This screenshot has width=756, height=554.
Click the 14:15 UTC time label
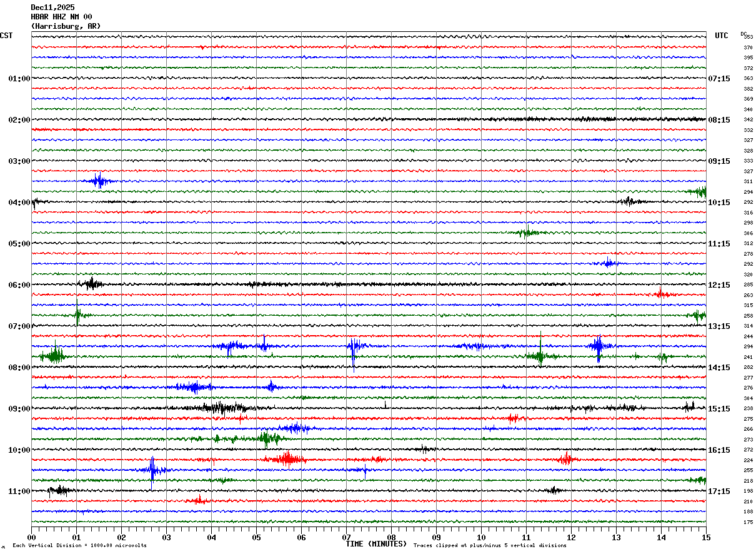click(x=719, y=368)
